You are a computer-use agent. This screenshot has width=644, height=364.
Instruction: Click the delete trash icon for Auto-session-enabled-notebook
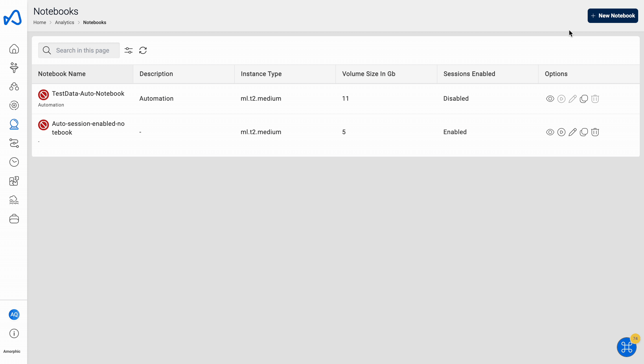tap(595, 132)
